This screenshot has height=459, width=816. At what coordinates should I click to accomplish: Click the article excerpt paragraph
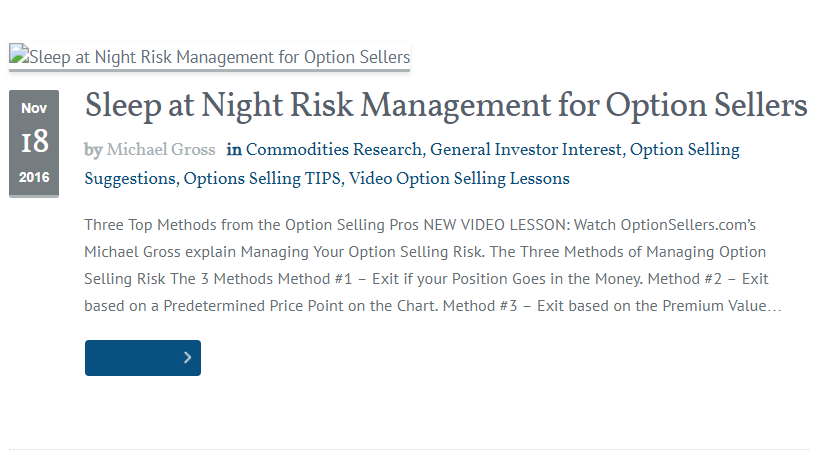click(433, 265)
